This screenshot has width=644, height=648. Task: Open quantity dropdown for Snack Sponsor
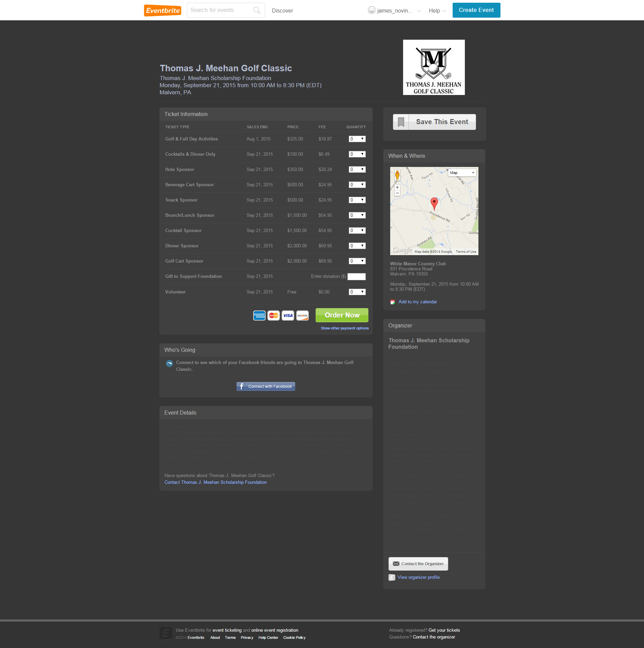(357, 200)
